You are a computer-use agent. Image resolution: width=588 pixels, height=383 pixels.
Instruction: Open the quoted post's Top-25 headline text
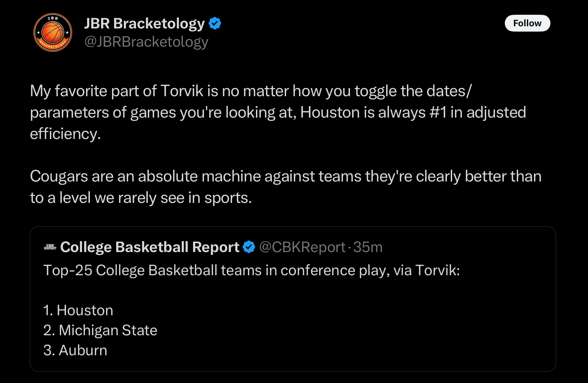[251, 270]
